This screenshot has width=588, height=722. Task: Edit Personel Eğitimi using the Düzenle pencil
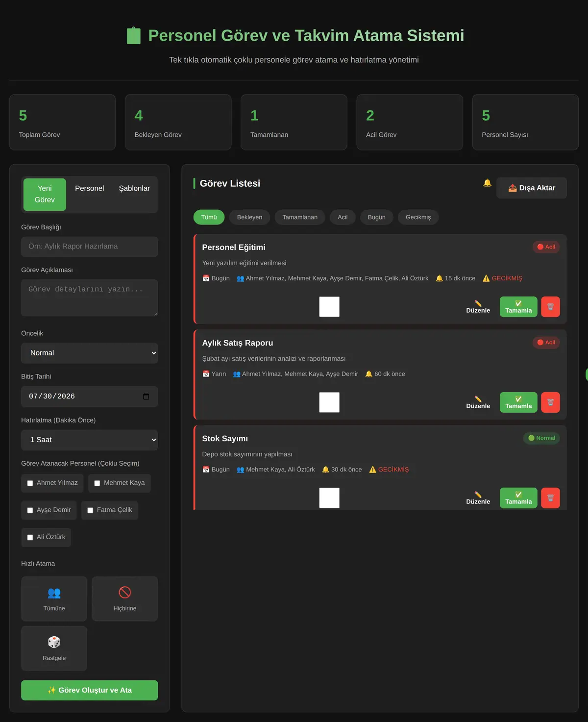click(x=478, y=307)
